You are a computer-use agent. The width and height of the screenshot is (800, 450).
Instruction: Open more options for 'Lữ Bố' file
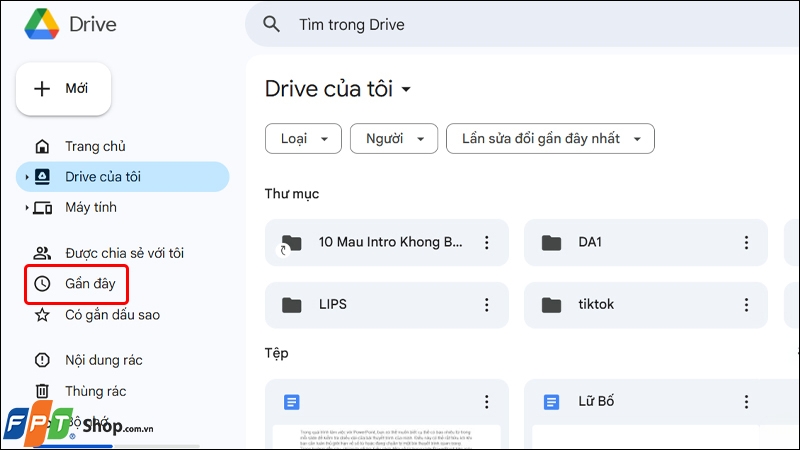click(x=746, y=402)
